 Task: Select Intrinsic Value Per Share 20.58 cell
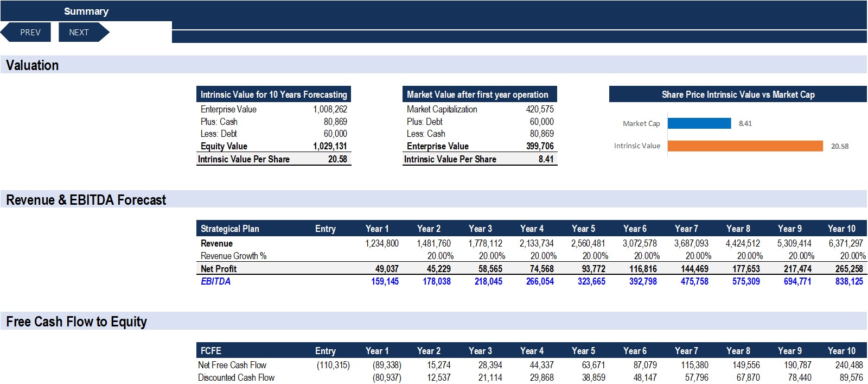tap(337, 159)
